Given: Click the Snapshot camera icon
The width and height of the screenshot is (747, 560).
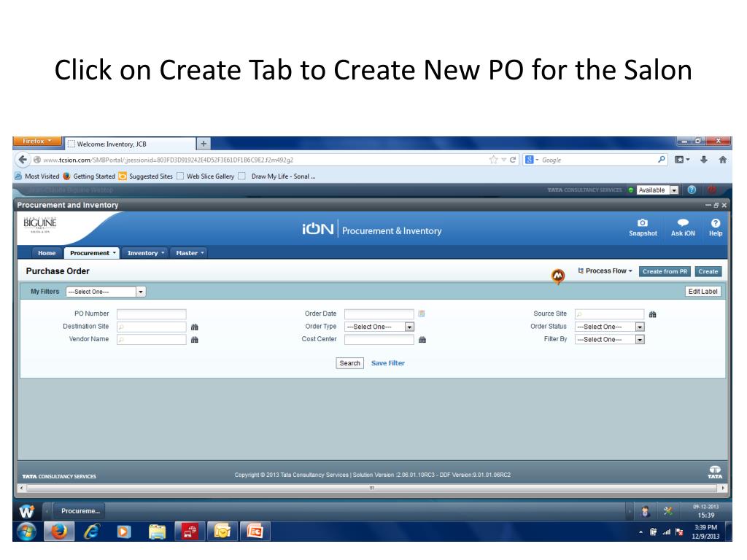Looking at the screenshot, I should tap(642, 223).
